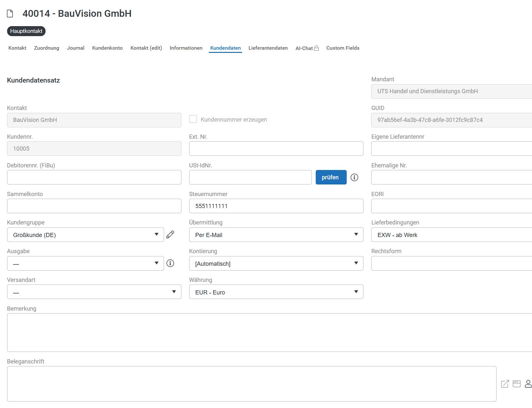The height and width of the screenshot is (408, 532).
Task: Edit the Kundengruppe with the pencil icon
Action: [170, 234]
